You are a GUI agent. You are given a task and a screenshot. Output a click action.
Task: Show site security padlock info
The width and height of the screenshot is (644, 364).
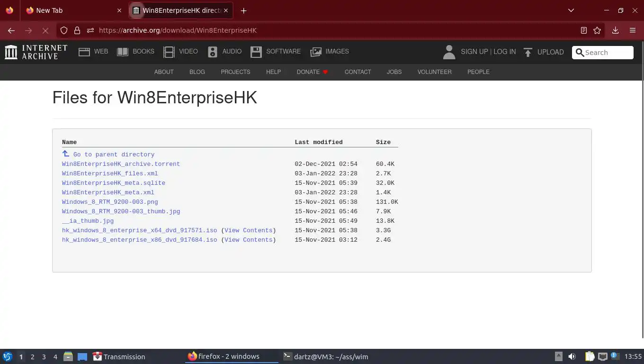click(77, 30)
